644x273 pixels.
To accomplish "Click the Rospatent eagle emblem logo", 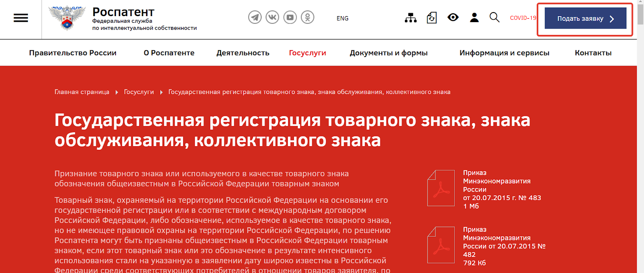I will click(x=67, y=18).
